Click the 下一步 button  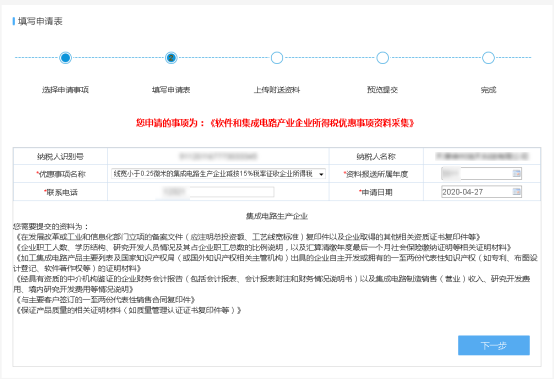click(493, 345)
